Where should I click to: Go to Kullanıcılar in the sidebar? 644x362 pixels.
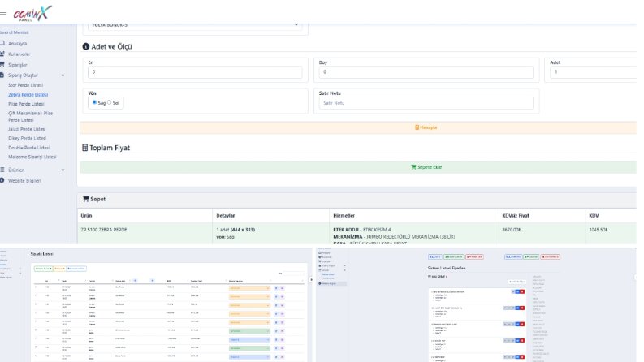click(x=19, y=54)
